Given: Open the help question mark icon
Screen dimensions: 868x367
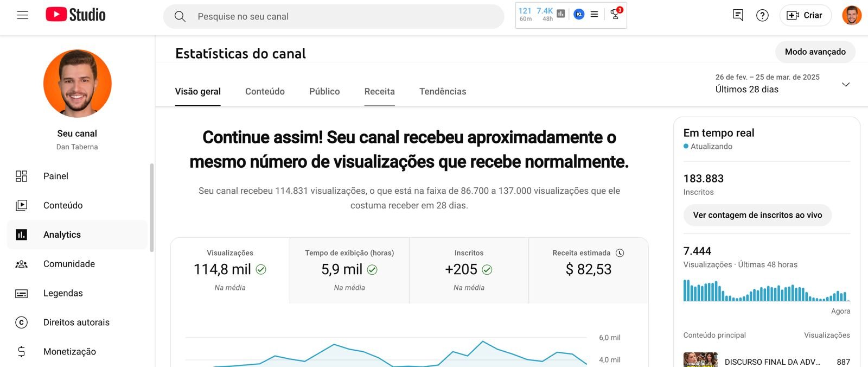Looking at the screenshot, I should 762,15.
